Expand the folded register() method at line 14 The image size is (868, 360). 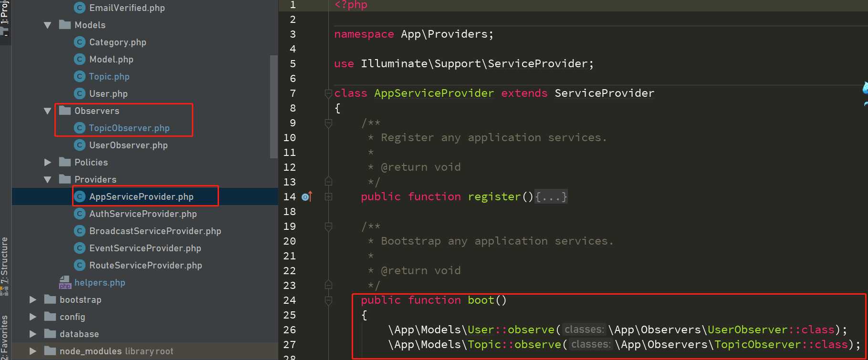(x=328, y=196)
